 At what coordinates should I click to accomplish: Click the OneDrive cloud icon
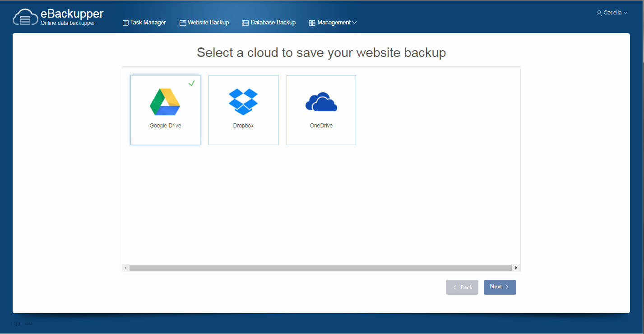tap(321, 102)
